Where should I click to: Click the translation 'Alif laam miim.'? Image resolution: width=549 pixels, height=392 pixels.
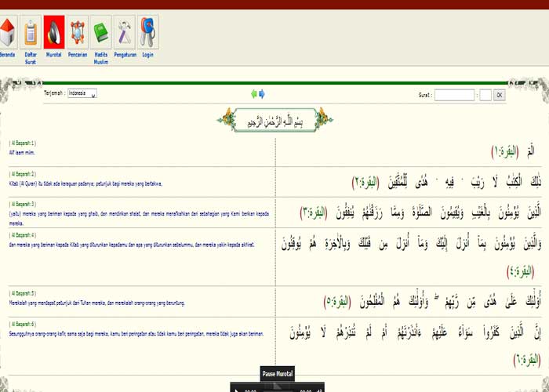22,153
